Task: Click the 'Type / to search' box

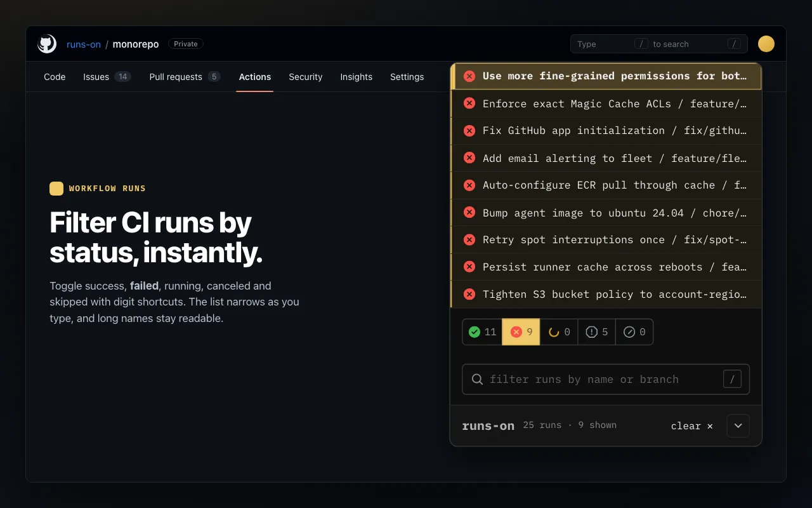Action: click(659, 44)
